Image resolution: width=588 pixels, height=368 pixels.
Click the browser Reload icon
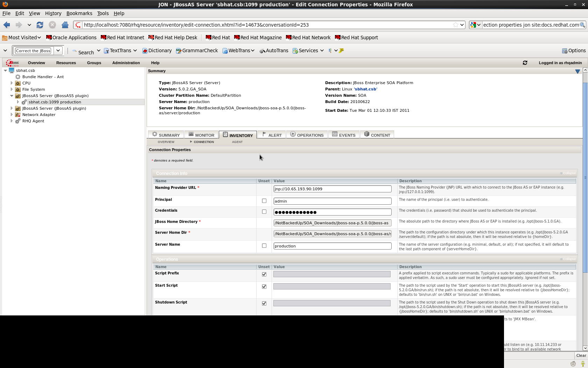[x=40, y=25]
